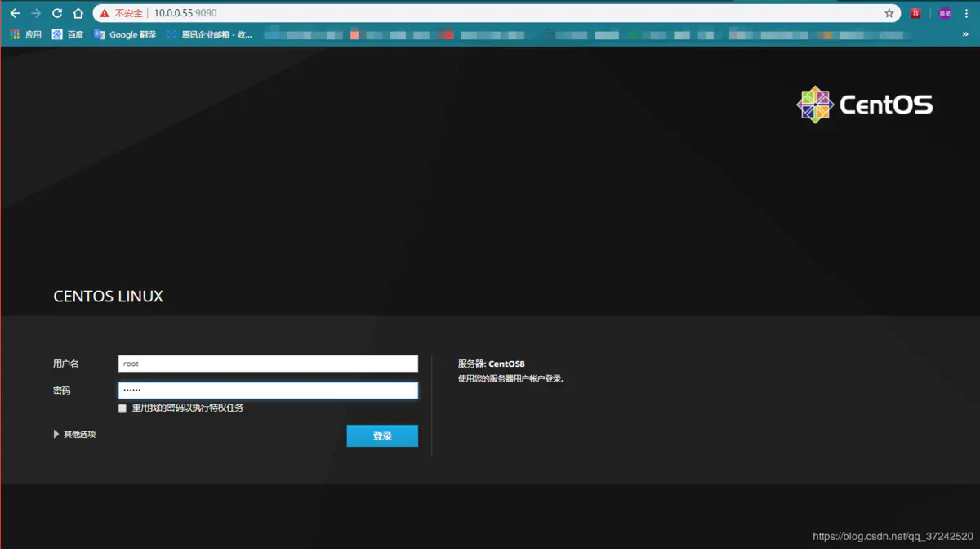The image size is (980, 549).
Task: Enable 重用我的密码以执行特权任务 checkbox
Action: 122,408
